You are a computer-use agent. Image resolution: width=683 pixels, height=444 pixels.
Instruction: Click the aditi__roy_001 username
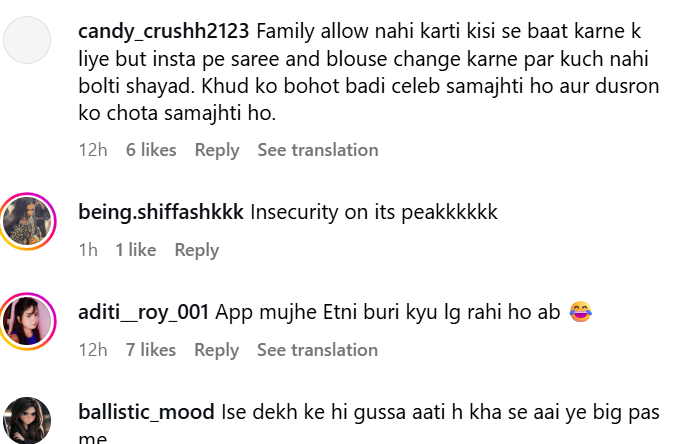(143, 312)
